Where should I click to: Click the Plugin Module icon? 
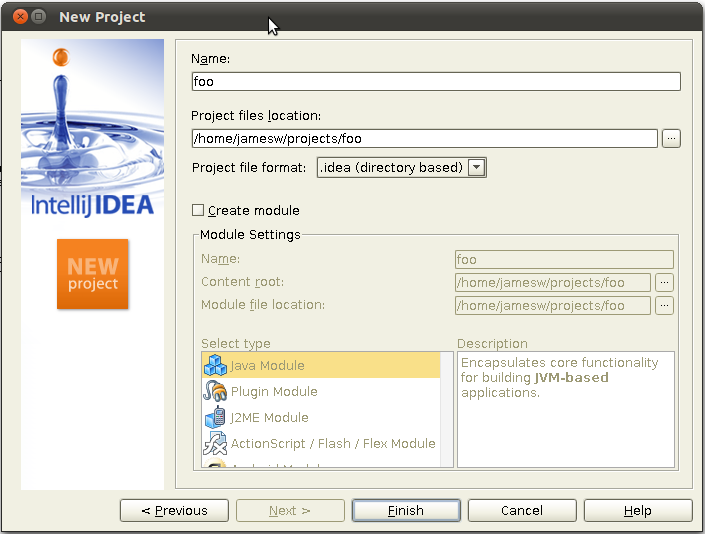(x=215, y=392)
